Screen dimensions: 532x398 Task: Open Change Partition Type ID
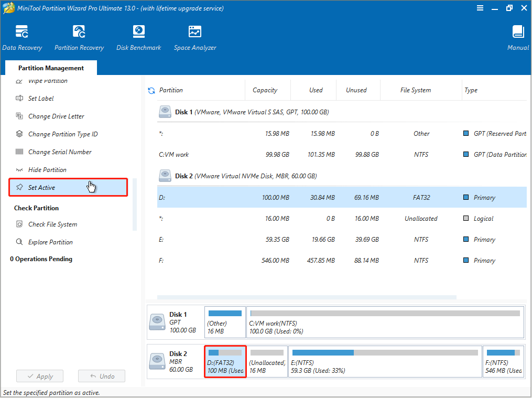(61, 134)
